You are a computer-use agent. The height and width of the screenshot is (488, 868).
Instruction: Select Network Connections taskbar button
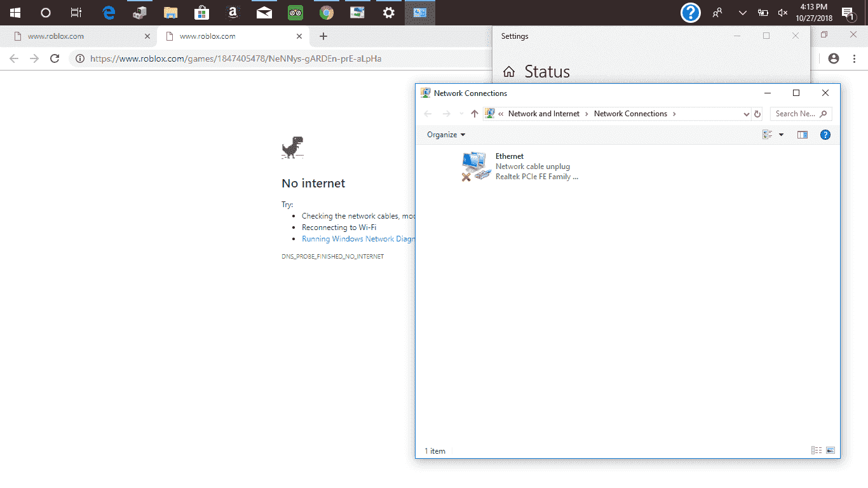(420, 12)
